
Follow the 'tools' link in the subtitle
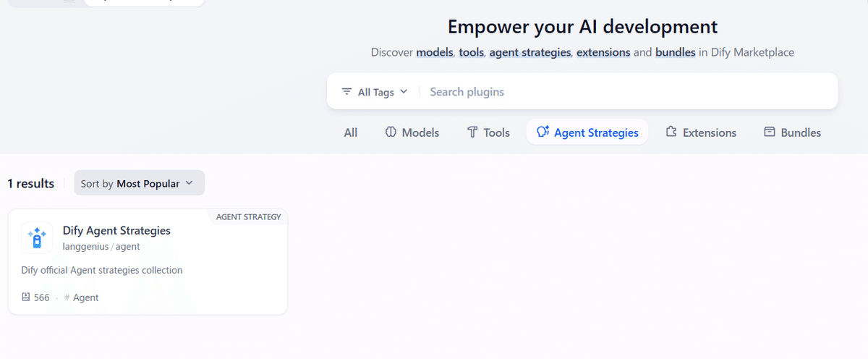point(471,52)
